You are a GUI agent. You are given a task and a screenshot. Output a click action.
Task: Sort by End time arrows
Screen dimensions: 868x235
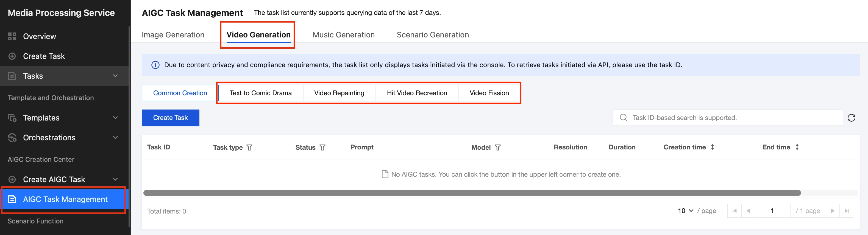click(797, 147)
